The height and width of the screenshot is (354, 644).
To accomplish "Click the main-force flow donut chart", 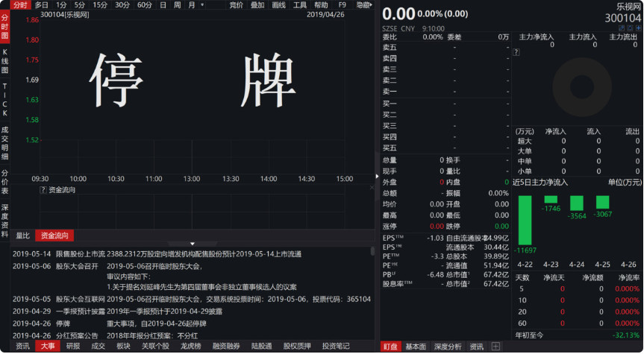I will click(x=582, y=87).
